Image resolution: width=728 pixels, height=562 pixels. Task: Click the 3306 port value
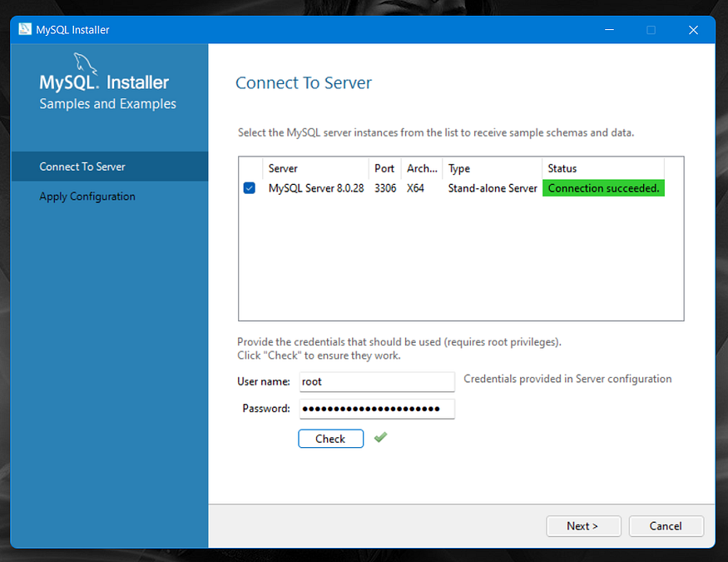click(385, 188)
